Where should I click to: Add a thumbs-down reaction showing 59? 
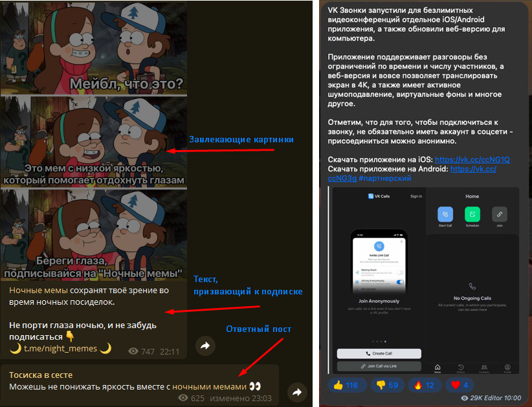pyautogui.click(x=388, y=385)
